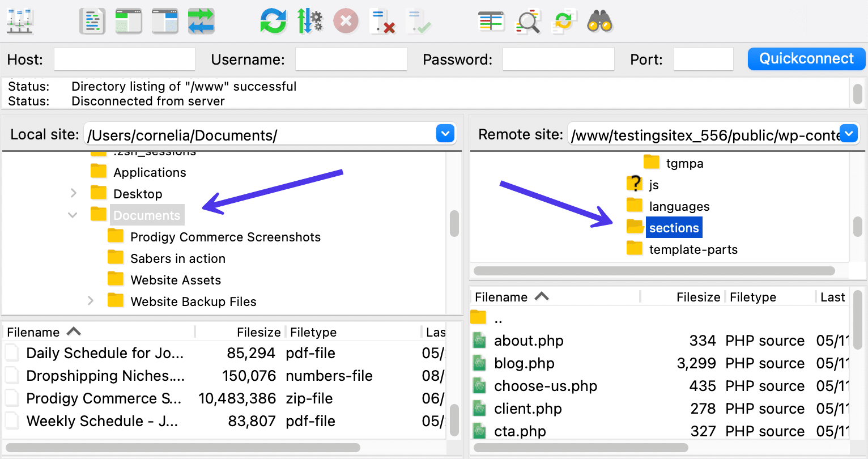Click the Host input field
Screen dimensions: 868x459
pyautogui.click(x=124, y=58)
